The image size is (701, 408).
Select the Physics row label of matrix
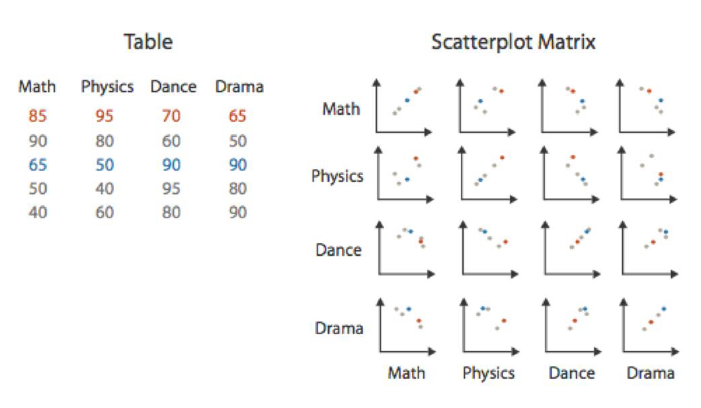click(337, 177)
